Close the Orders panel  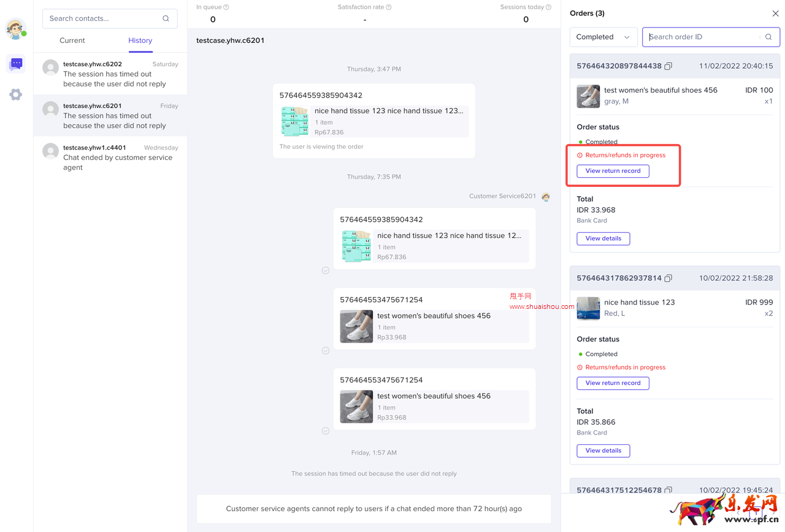775,13
